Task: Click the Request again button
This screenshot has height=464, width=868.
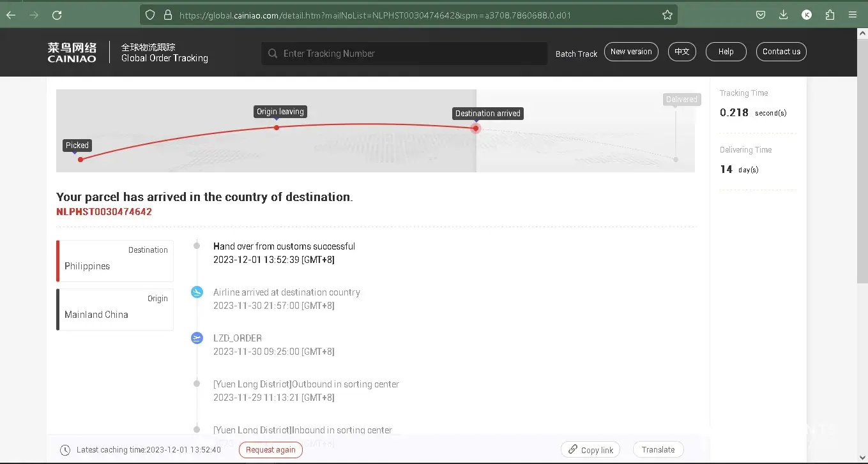Action: (x=271, y=450)
